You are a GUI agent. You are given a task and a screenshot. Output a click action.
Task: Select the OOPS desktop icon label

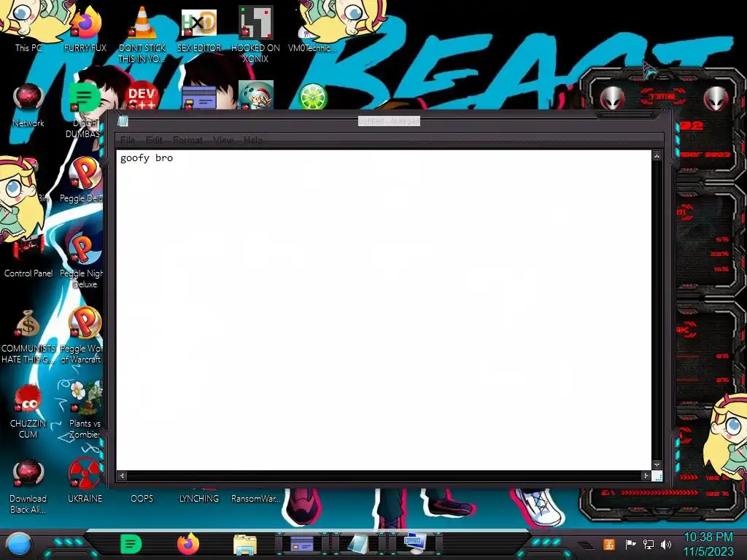[142, 499]
